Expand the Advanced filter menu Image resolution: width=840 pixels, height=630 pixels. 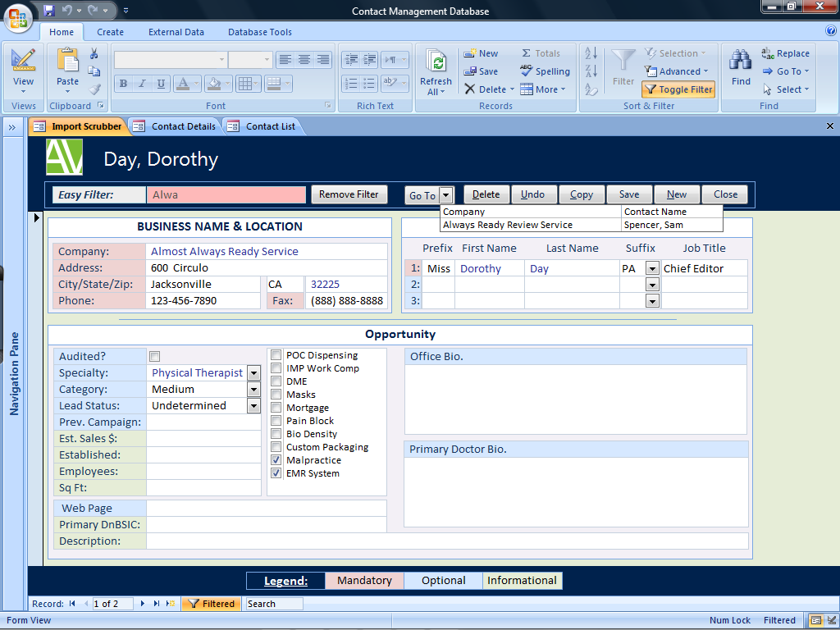coord(676,71)
